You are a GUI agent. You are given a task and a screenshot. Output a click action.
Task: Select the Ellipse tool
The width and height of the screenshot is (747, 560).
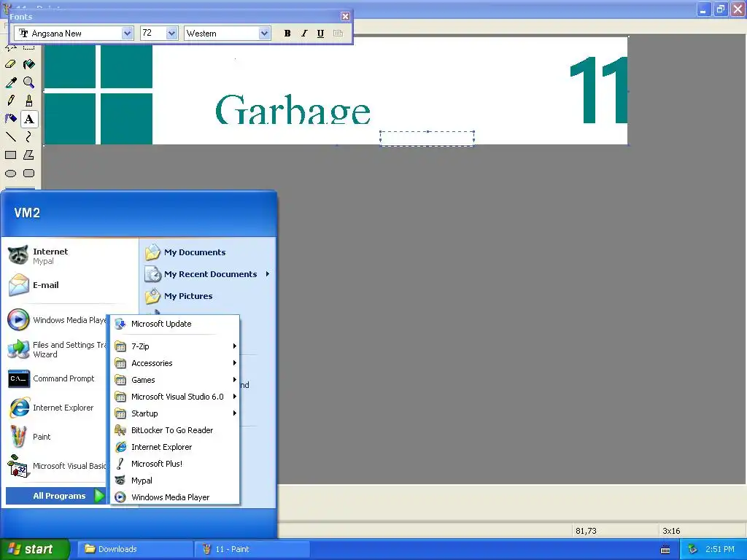tap(10, 174)
